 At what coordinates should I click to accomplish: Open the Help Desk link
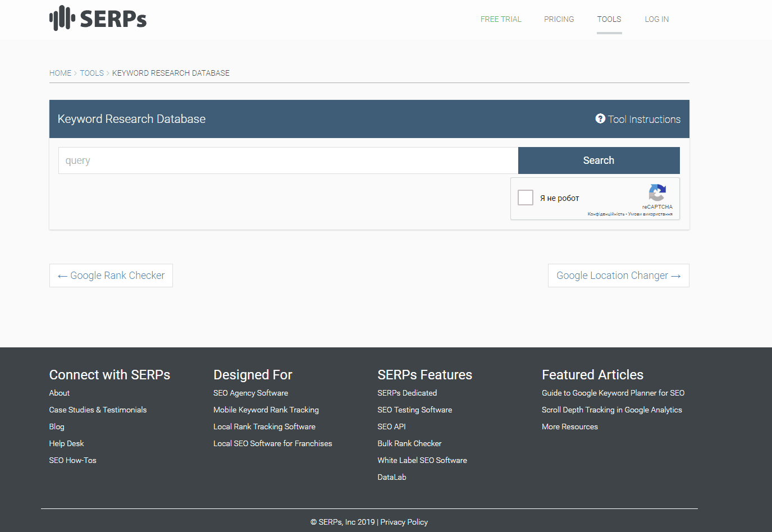(66, 443)
